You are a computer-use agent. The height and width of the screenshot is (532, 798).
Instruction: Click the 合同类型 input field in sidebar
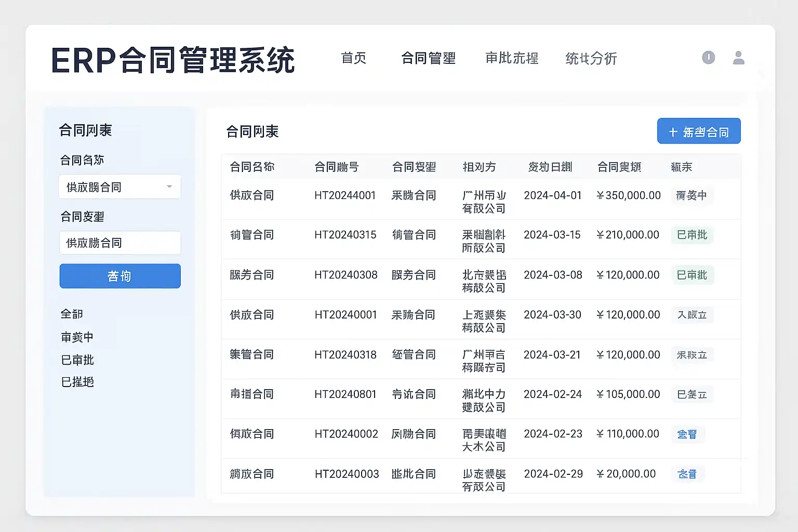coord(119,243)
